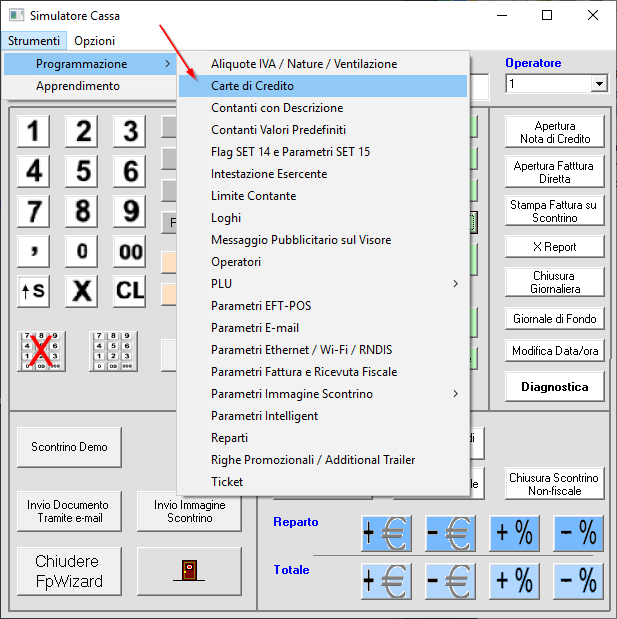Image resolution: width=617 pixels, height=619 pixels.
Task: Click the exit door icon button
Action: pyautogui.click(x=189, y=571)
